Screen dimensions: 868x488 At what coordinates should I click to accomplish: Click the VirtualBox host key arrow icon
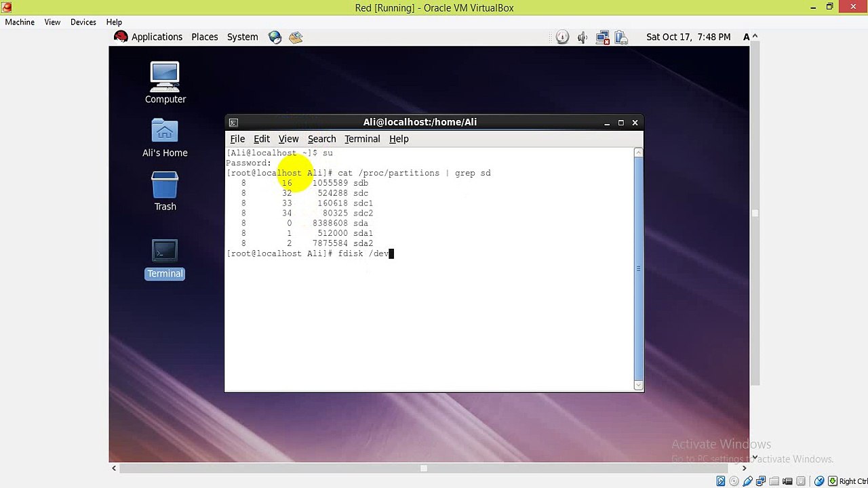pyautogui.click(x=832, y=481)
